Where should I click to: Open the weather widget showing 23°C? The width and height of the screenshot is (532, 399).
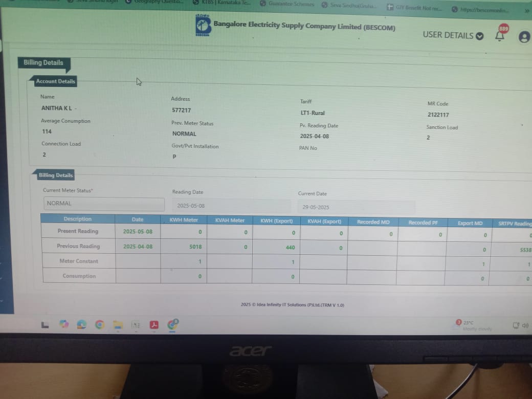[473, 325]
